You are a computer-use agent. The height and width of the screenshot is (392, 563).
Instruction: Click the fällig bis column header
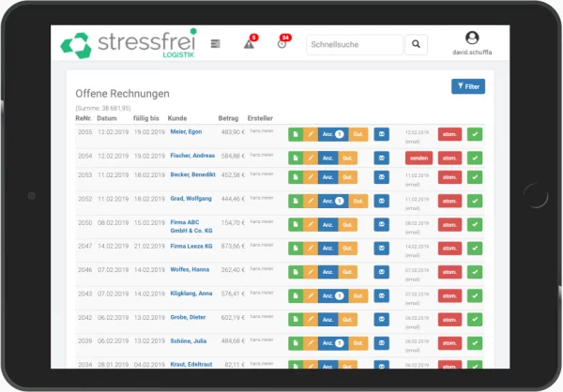tap(146, 118)
